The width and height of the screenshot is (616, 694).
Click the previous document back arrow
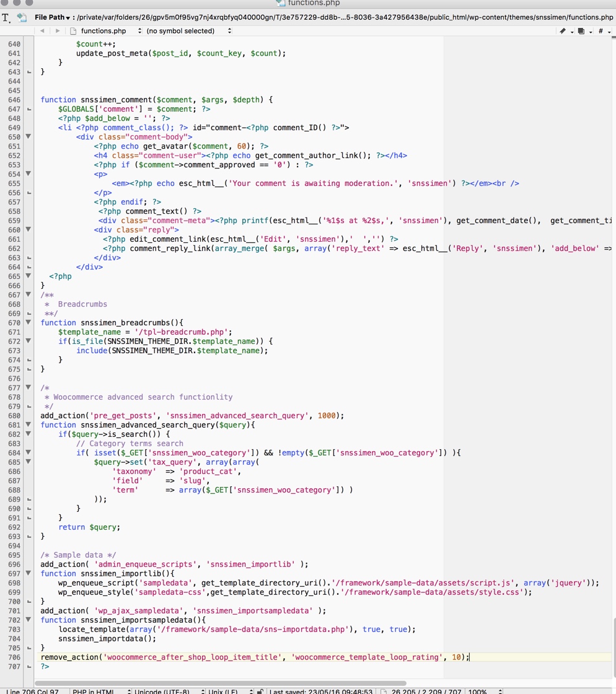(x=42, y=31)
